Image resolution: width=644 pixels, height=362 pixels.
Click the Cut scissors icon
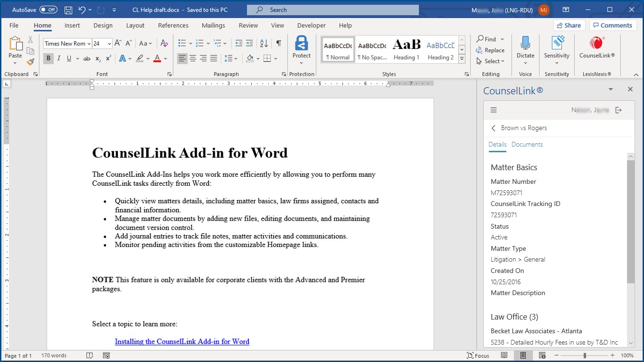point(31,40)
